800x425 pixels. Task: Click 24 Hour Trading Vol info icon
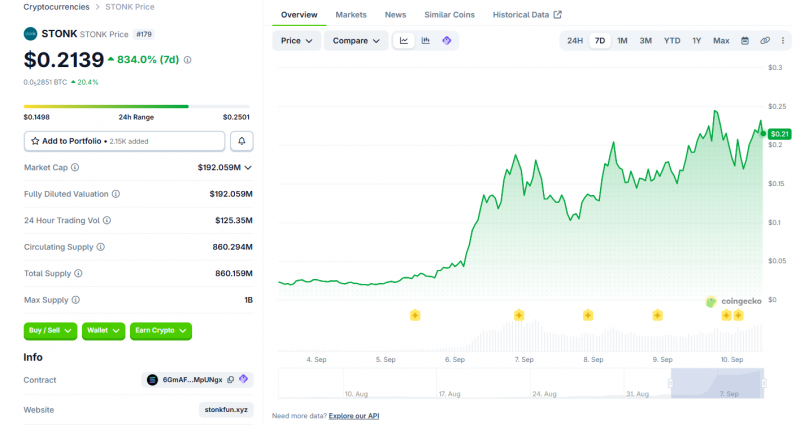(x=107, y=220)
